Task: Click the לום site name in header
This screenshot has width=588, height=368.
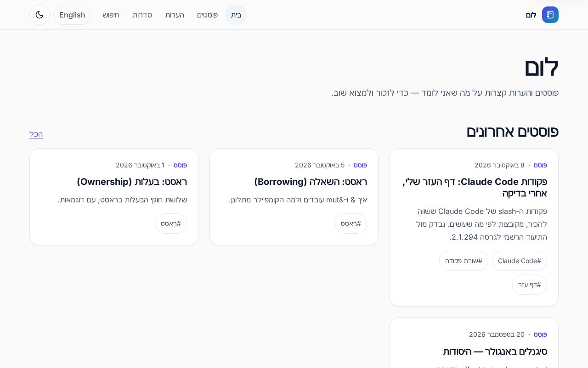Action: click(x=531, y=15)
